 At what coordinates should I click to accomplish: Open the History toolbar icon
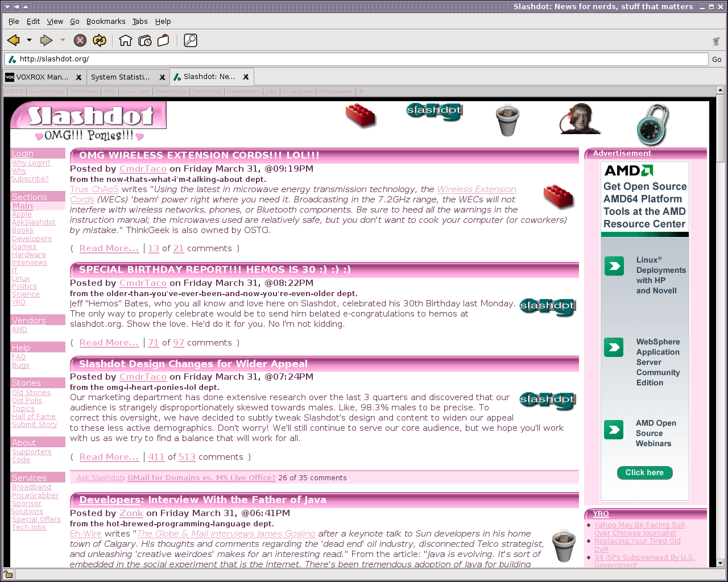(x=145, y=40)
